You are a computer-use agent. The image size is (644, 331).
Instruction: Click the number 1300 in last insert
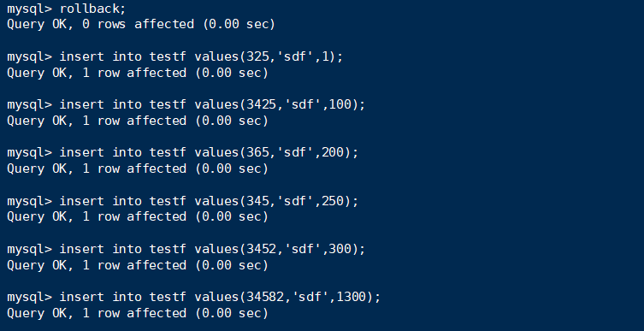[352, 298]
